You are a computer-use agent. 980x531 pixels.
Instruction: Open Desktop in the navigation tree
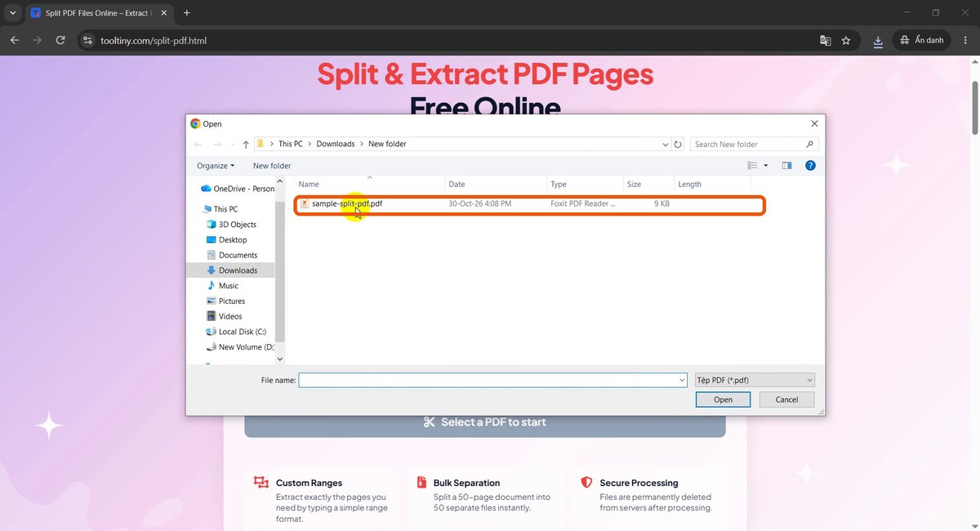point(227,240)
